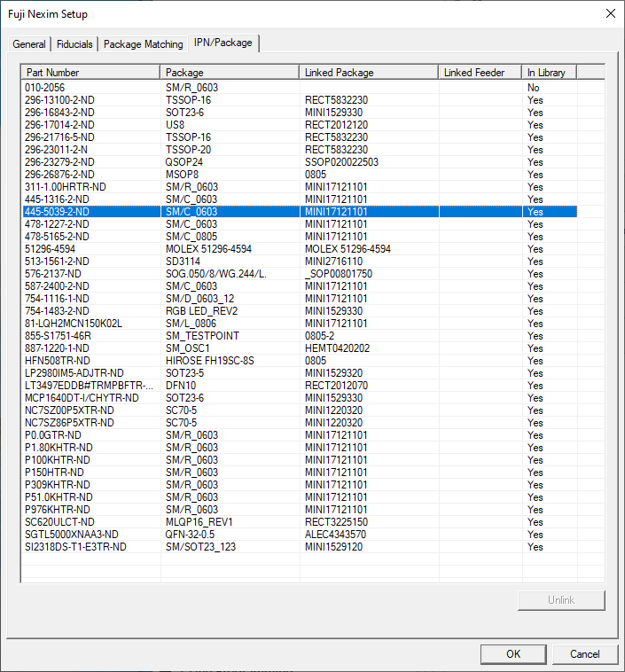The width and height of the screenshot is (625, 672).
Task: Select part 296-17014-2-ND row
Action: coord(300,125)
